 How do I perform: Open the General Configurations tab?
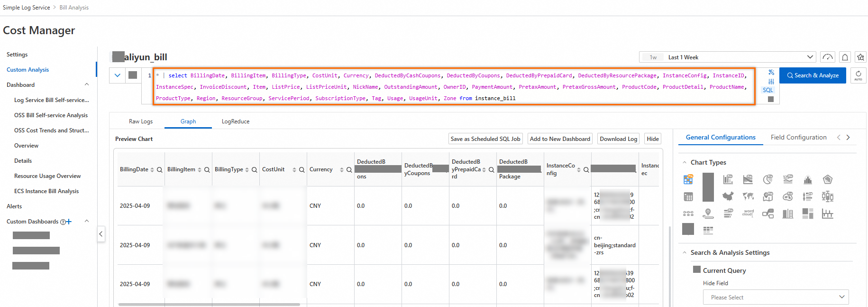pyautogui.click(x=721, y=138)
